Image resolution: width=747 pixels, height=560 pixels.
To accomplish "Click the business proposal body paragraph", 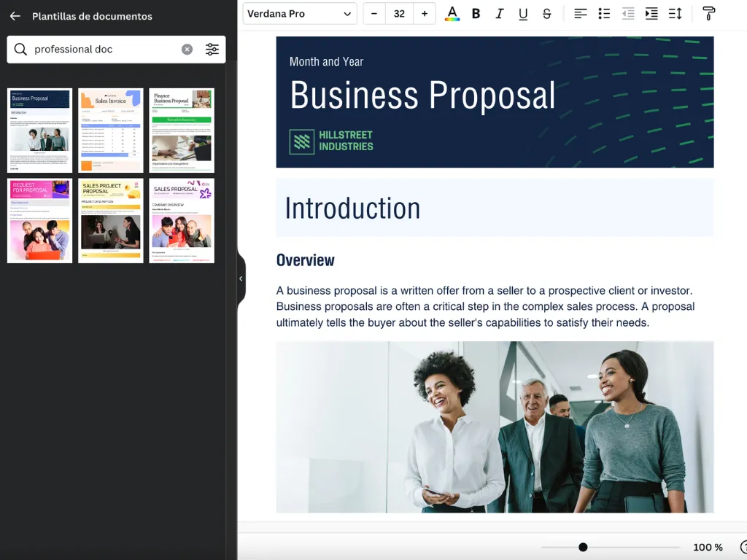I will [485, 306].
